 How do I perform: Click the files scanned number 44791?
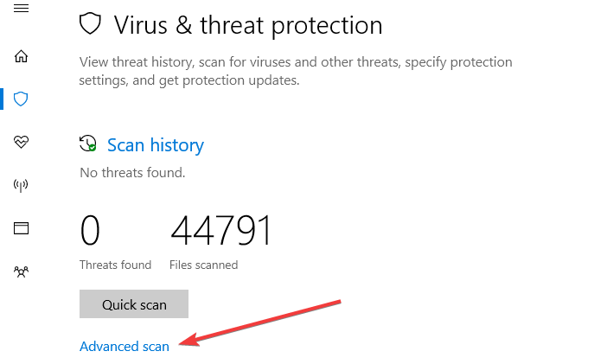click(221, 232)
